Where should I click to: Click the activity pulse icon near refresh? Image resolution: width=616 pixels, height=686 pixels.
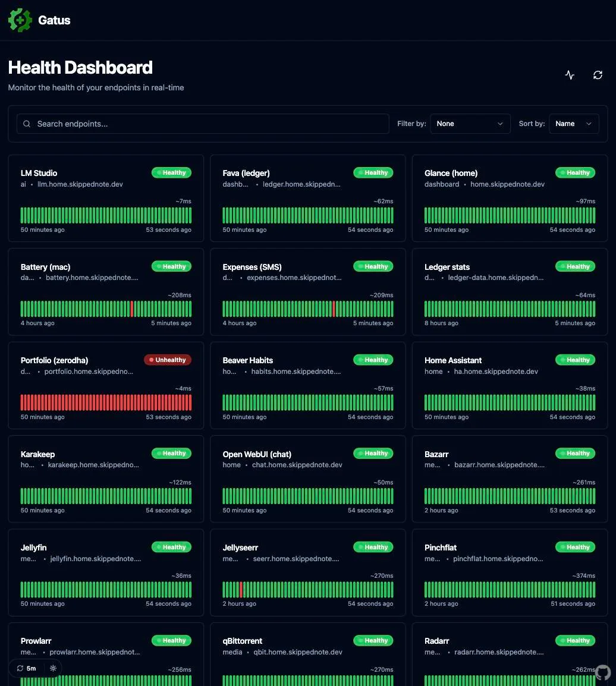coord(570,75)
